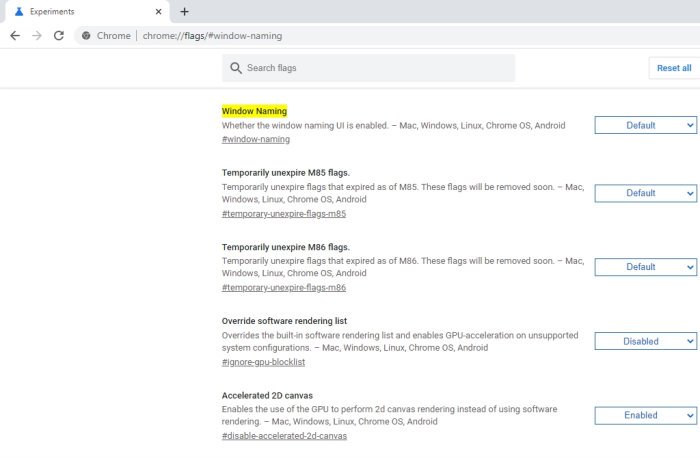The image size is (700, 458).
Task: Select the Experiments tab
Action: point(87,12)
